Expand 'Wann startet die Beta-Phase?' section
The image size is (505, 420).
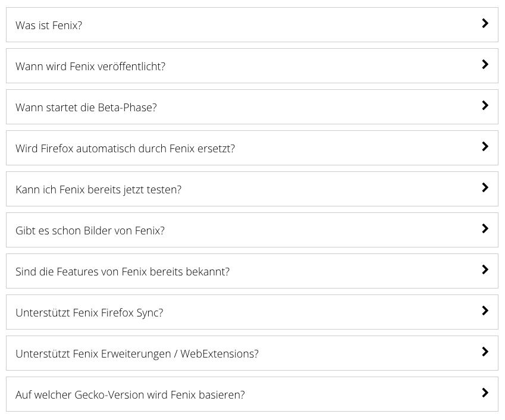86,107
